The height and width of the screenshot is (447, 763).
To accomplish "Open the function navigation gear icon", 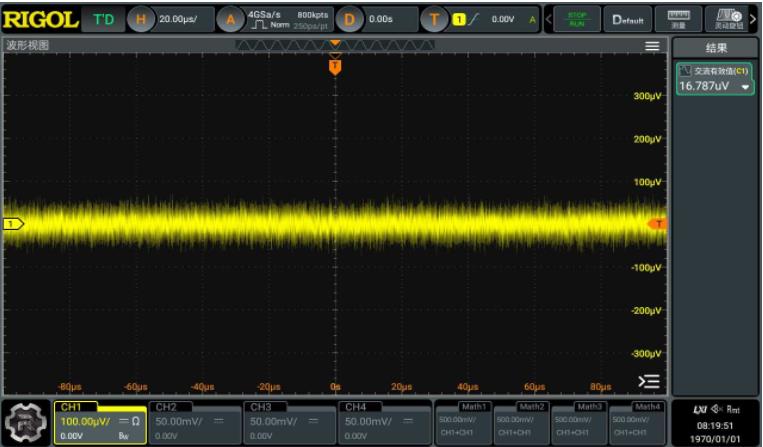I will (x=26, y=422).
